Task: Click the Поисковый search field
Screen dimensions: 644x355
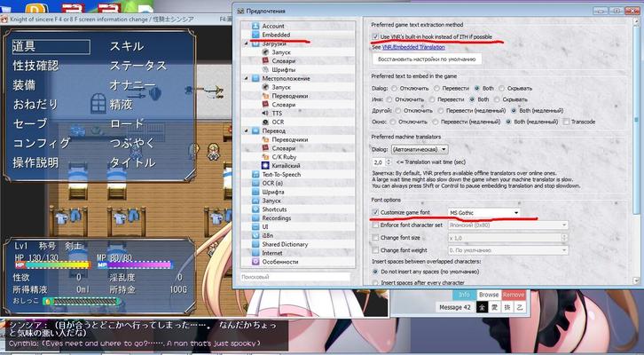Action: 295,277
